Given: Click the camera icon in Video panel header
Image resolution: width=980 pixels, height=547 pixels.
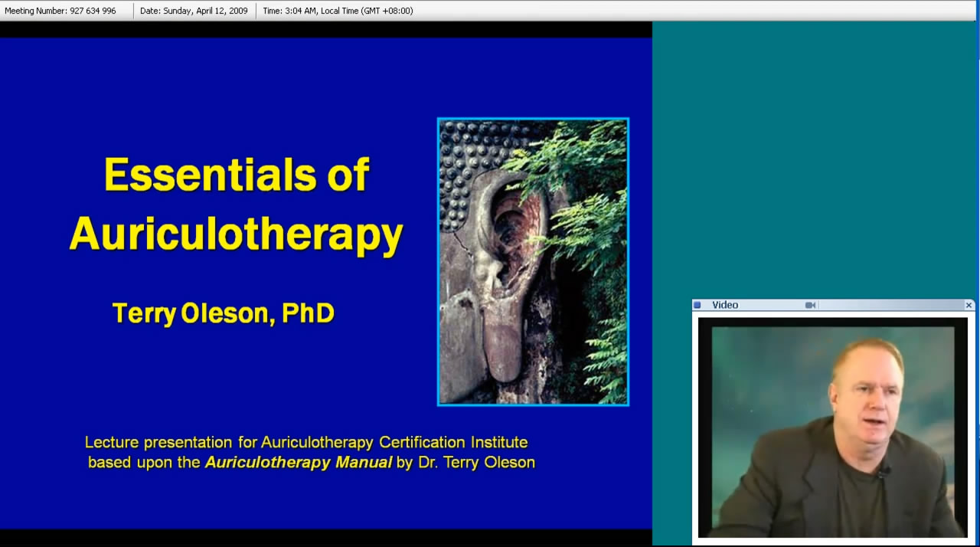Looking at the screenshot, I should point(810,305).
